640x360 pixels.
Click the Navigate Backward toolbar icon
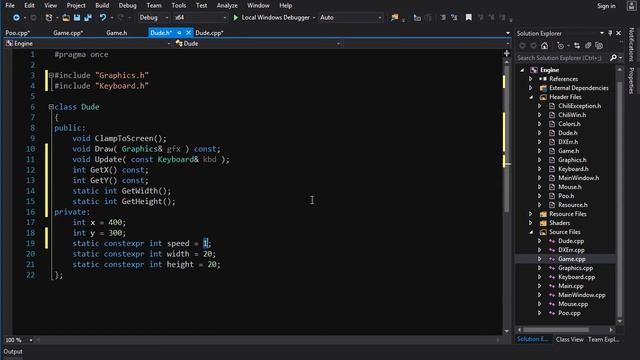pos(16,18)
